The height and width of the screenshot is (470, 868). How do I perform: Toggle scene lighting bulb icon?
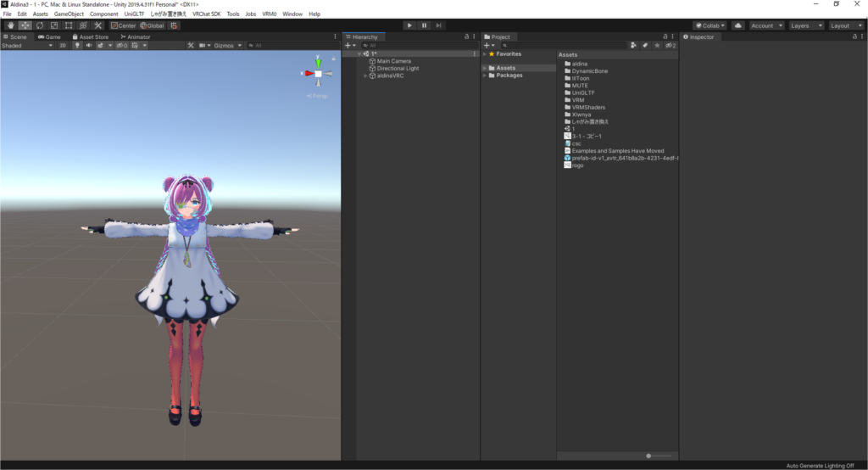coord(77,46)
